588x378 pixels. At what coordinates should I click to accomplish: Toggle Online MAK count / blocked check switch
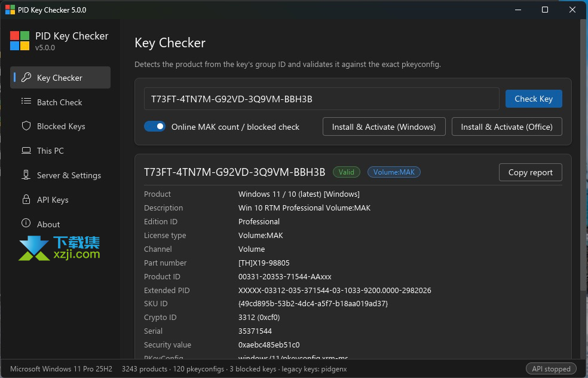coord(155,127)
